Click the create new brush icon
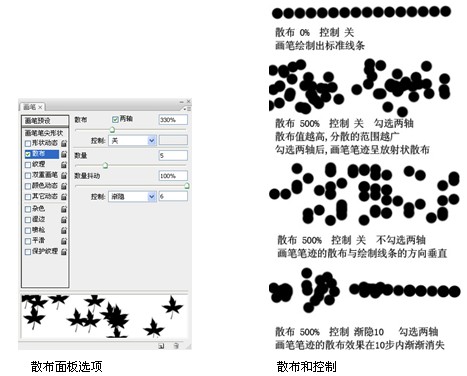Image resolution: width=467 pixels, height=376 pixels. (x=161, y=346)
